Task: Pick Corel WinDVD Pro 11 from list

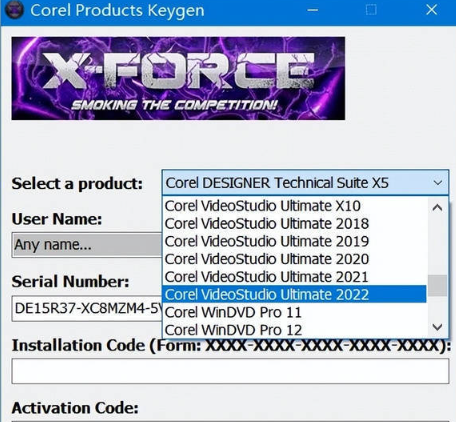Action: (294, 312)
